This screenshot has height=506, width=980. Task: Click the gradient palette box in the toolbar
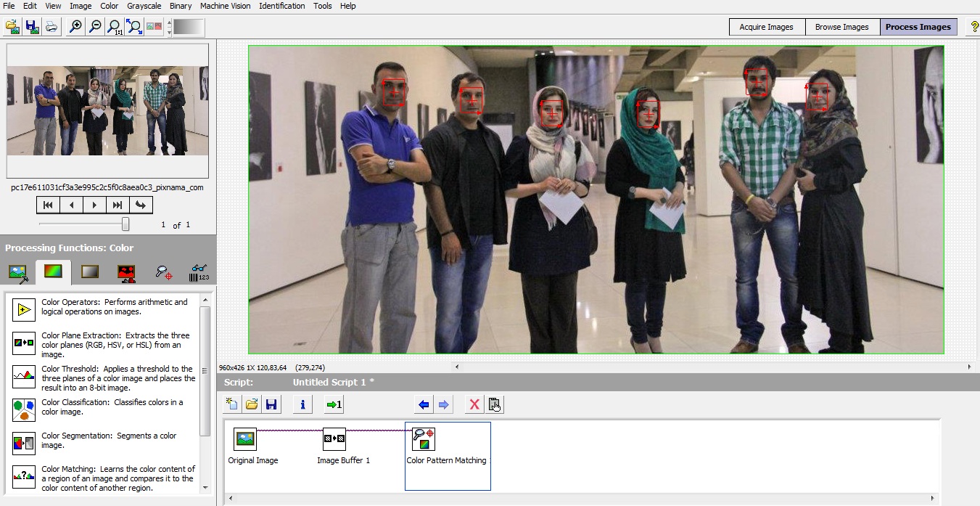(x=189, y=27)
